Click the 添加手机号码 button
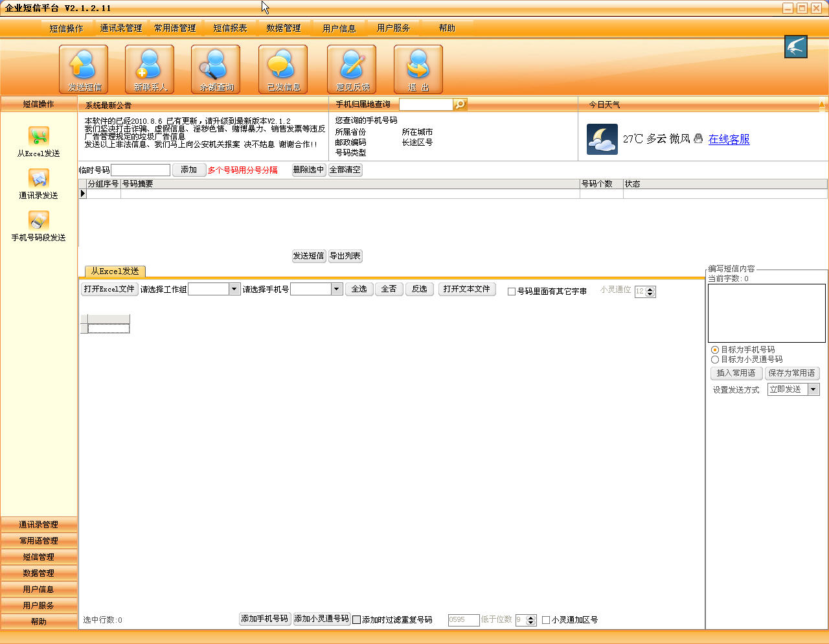 [x=265, y=619]
